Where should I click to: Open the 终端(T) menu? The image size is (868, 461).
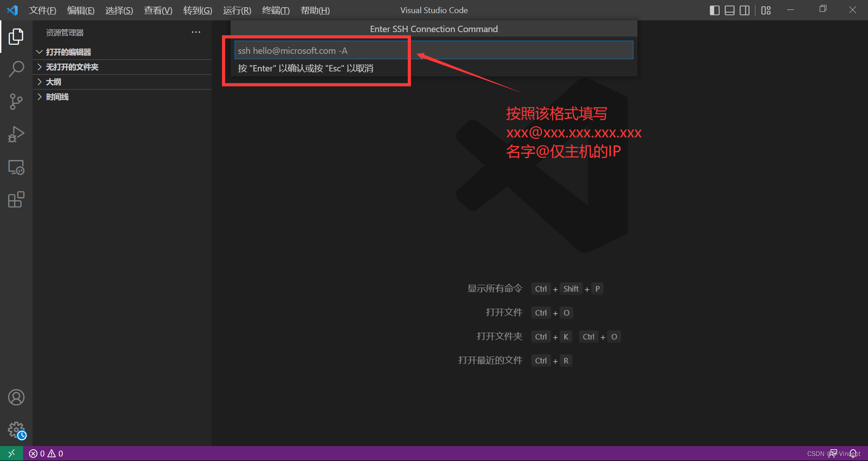[x=276, y=10]
